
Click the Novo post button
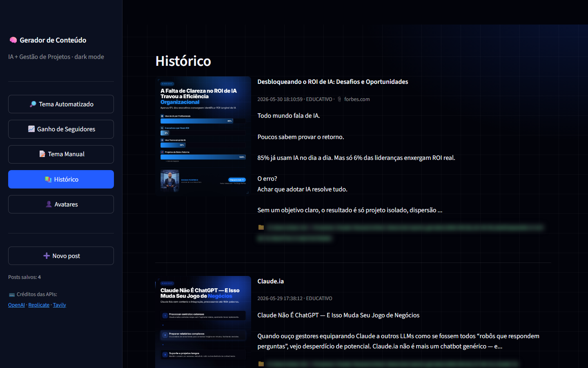point(61,256)
